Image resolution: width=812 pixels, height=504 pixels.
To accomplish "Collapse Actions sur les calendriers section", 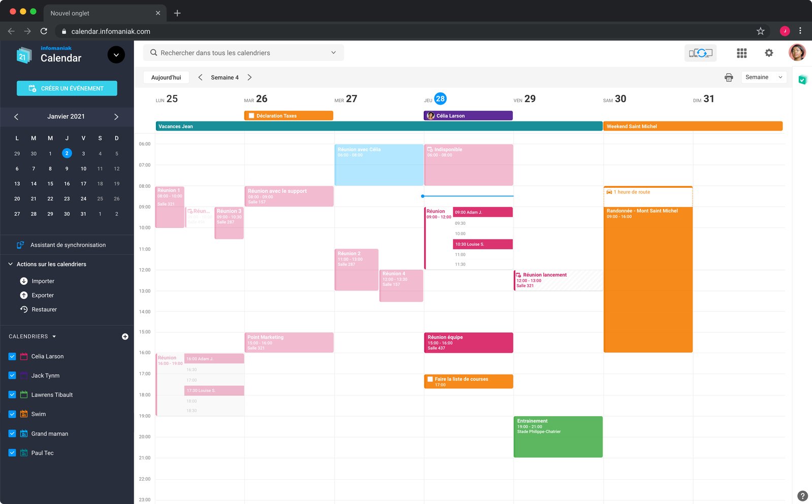I will [10, 264].
